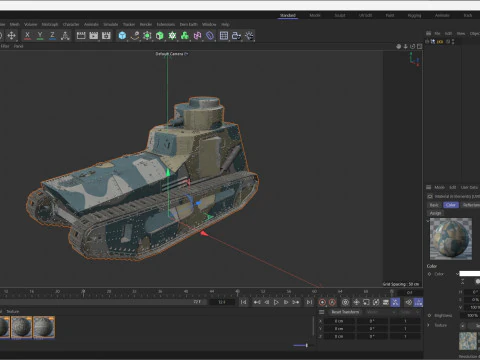Toggle the X axis lock

(x=27, y=35)
